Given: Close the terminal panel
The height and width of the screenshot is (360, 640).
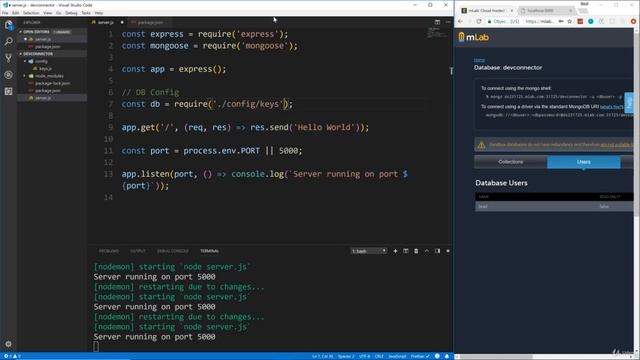Looking at the screenshot, I should [448, 251].
